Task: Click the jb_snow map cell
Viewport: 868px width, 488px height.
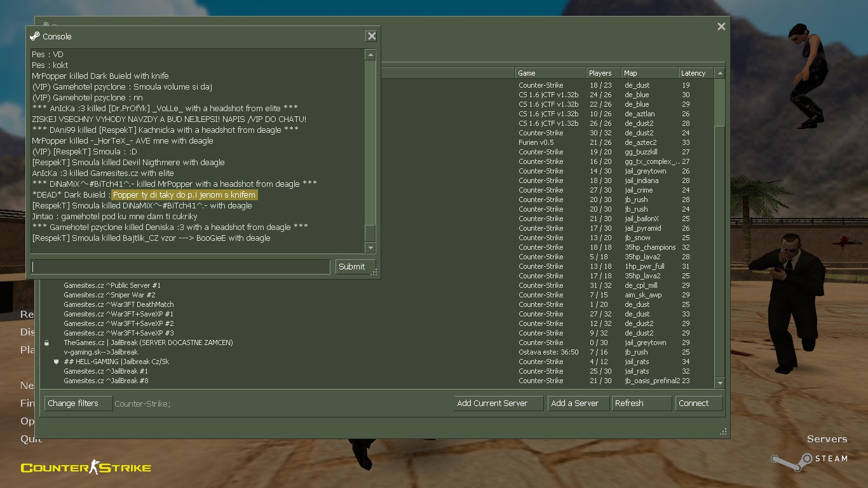Action: click(x=637, y=238)
